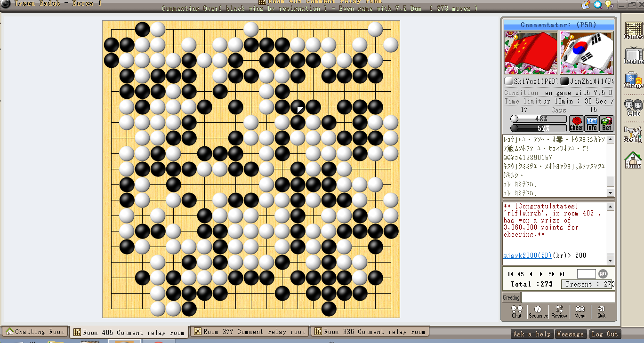
Task: Step back five moves
Action: 521,274
